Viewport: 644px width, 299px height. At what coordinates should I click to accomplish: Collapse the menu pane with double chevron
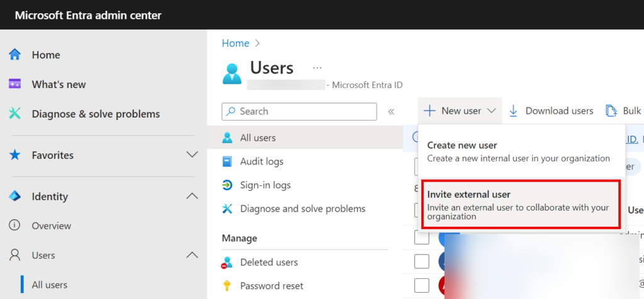click(391, 111)
